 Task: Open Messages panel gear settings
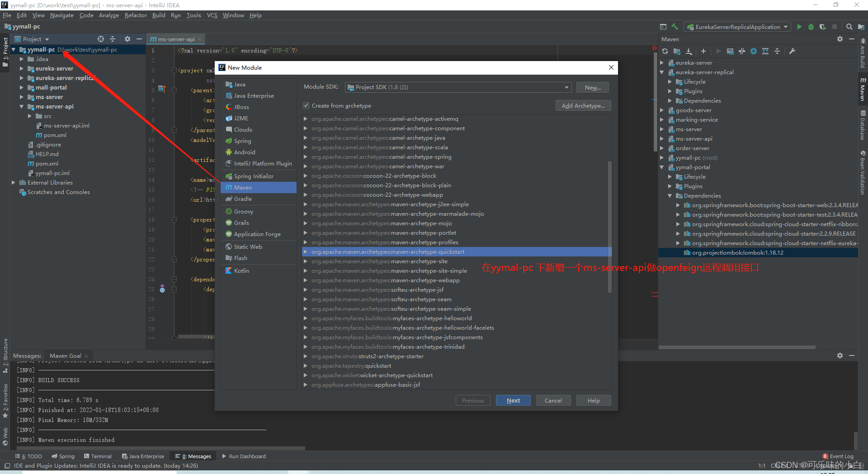840,355
